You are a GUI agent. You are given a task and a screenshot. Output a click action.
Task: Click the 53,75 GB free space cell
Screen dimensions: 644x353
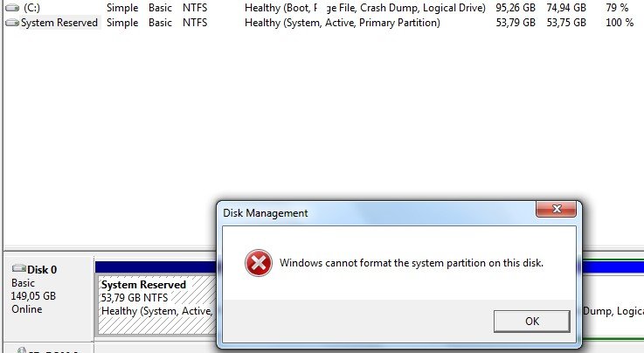(x=566, y=23)
